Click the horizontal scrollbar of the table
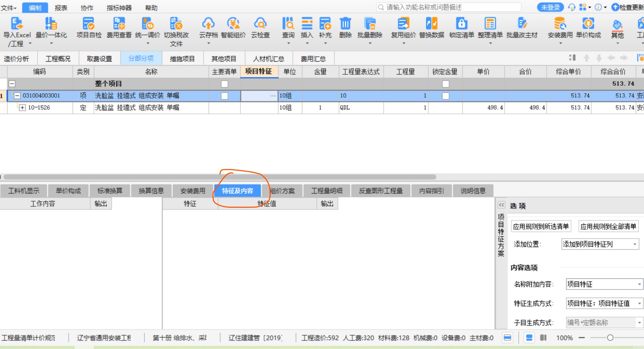Screen dimensions: 644x349 tap(220, 177)
